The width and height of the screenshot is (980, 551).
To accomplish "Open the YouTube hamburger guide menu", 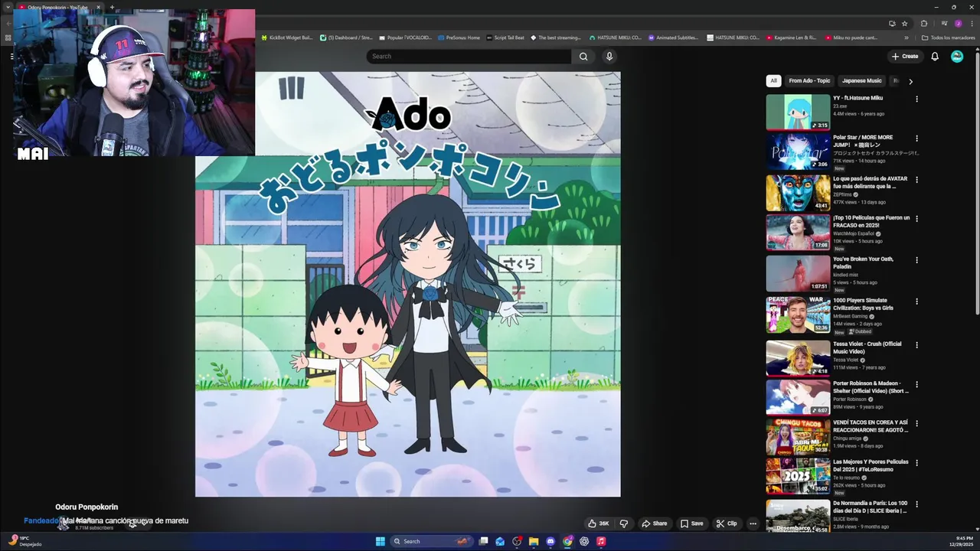I will coord(11,56).
